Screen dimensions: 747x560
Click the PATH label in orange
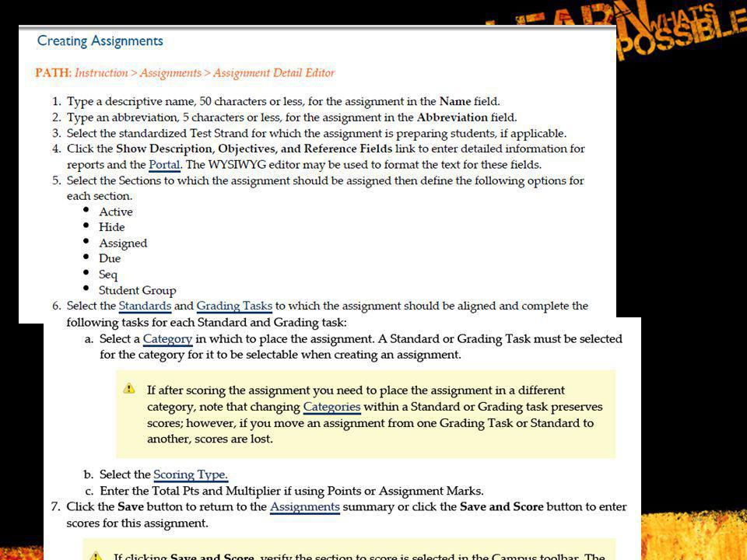click(54, 73)
